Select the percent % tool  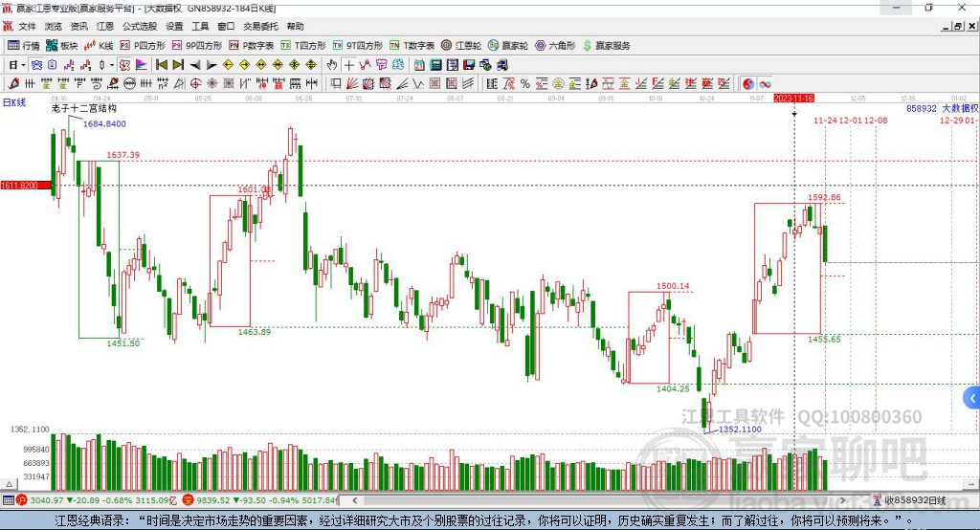pos(525,84)
